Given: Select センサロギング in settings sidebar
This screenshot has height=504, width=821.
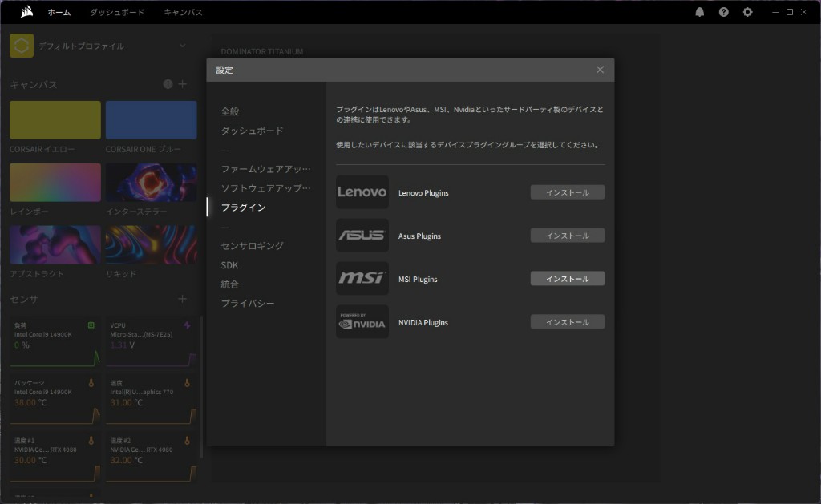Looking at the screenshot, I should (253, 245).
